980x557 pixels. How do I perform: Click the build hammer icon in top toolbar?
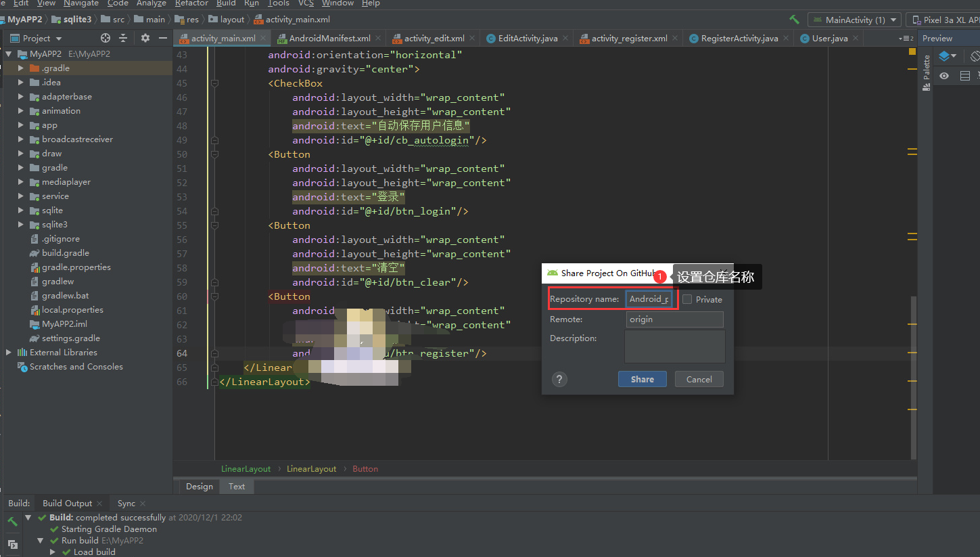click(x=794, y=20)
